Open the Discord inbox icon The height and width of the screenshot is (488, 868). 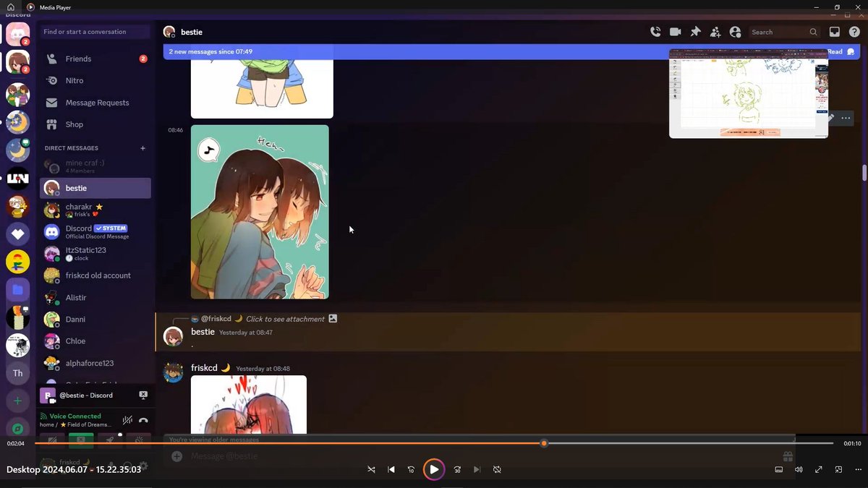point(834,32)
